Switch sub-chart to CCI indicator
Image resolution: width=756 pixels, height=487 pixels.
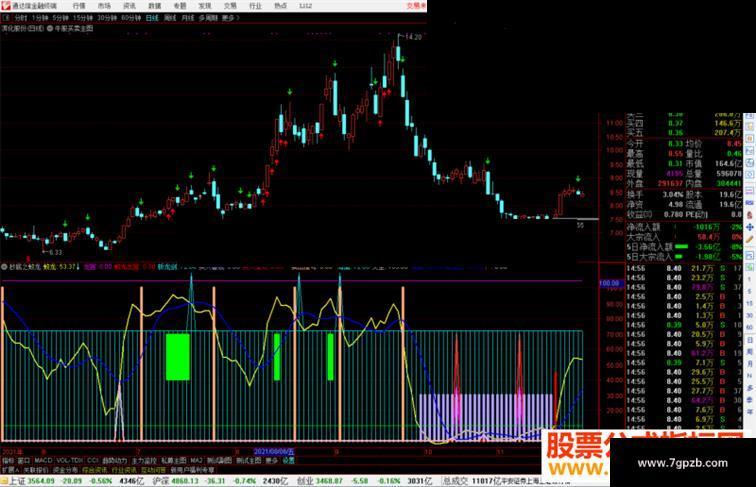93,460
